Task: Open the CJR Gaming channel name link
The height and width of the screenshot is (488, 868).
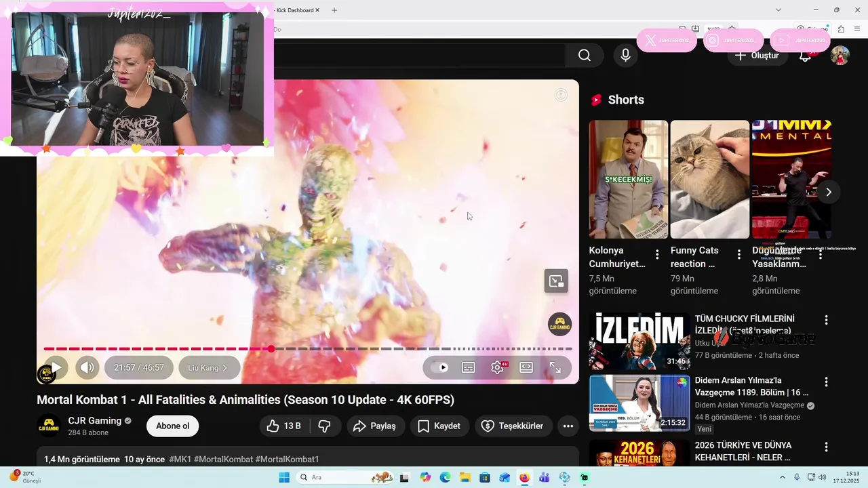Action: (x=95, y=420)
